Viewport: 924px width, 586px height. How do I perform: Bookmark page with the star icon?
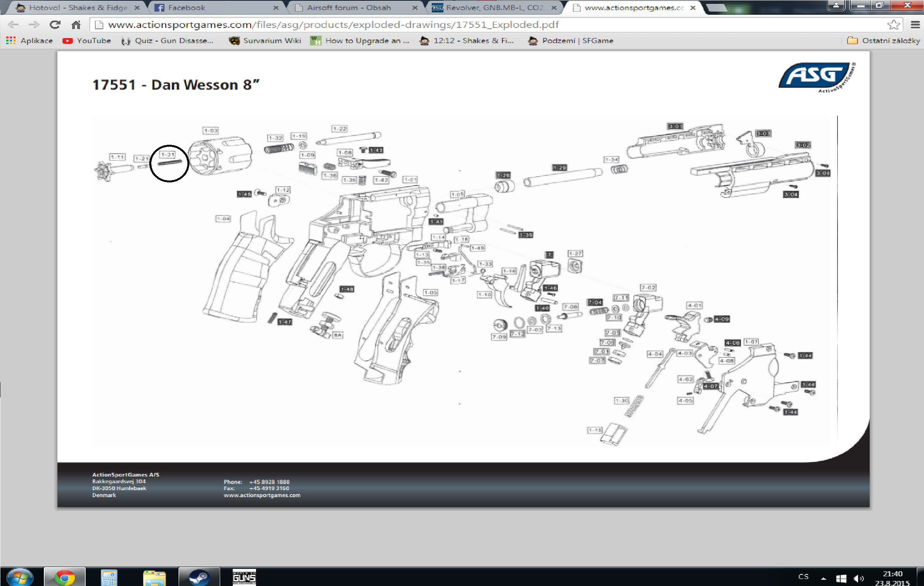tap(893, 25)
